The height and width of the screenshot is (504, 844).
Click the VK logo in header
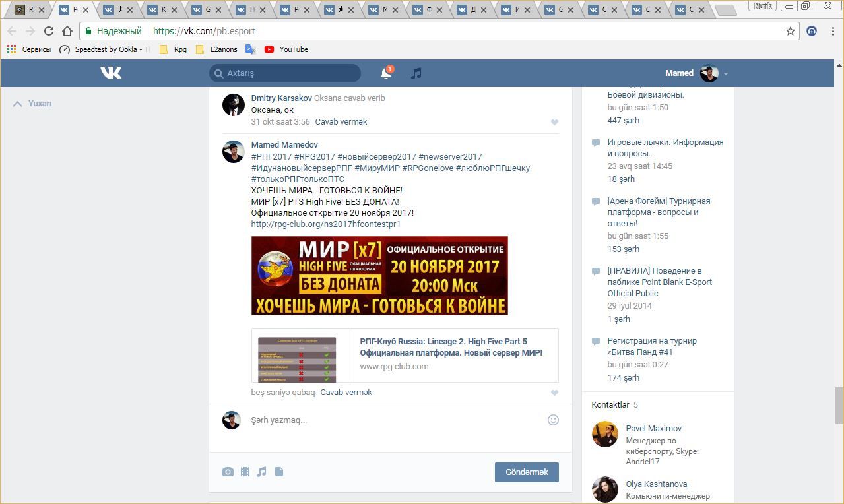tap(111, 73)
